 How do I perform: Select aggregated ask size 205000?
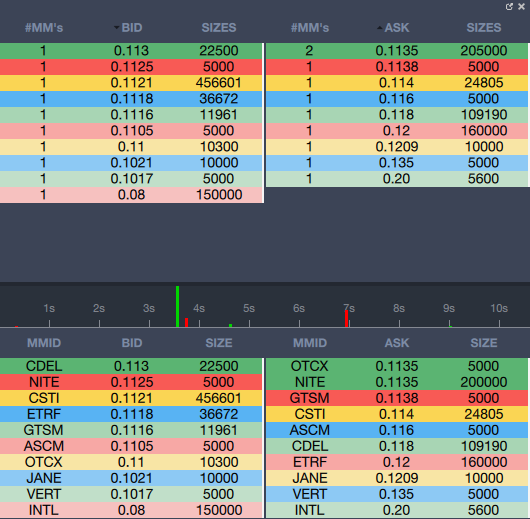484,51
